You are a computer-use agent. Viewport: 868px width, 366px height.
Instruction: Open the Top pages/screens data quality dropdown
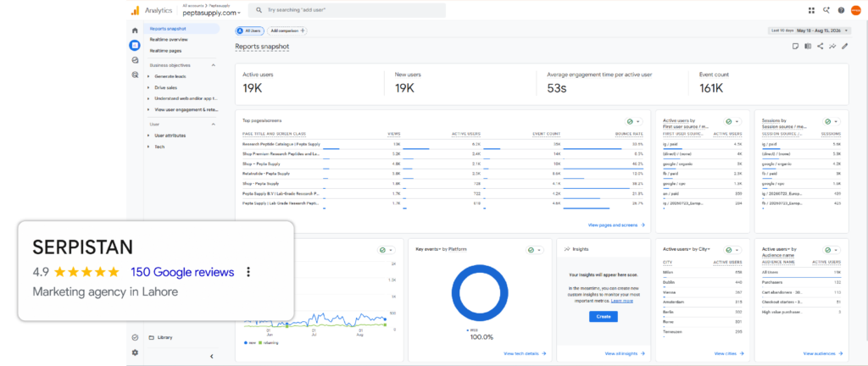pos(634,121)
